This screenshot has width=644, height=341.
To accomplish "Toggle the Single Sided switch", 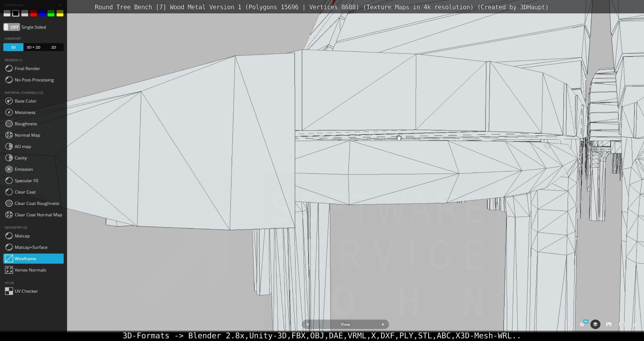I will click(x=12, y=27).
